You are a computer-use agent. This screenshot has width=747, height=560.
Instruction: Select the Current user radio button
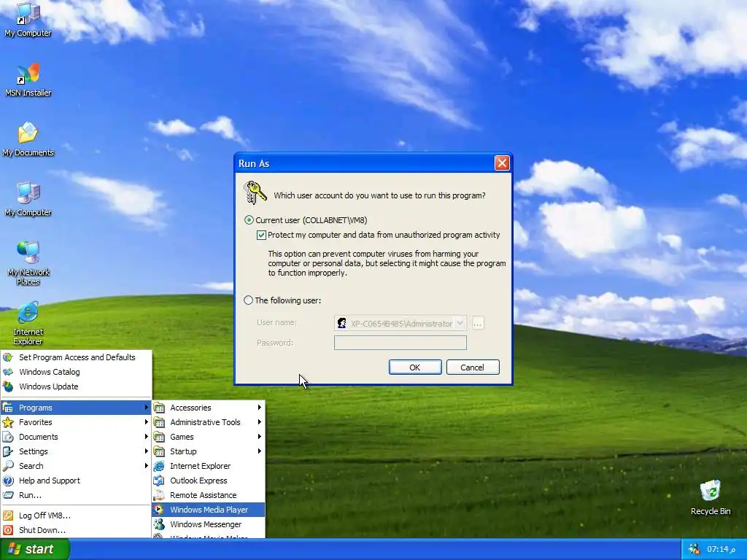tap(249, 220)
